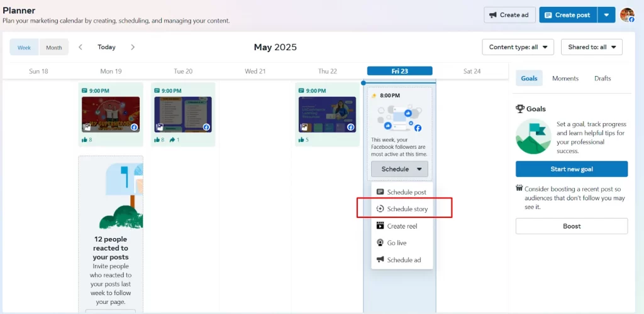Click the goal flag mountain illustration

[533, 136]
